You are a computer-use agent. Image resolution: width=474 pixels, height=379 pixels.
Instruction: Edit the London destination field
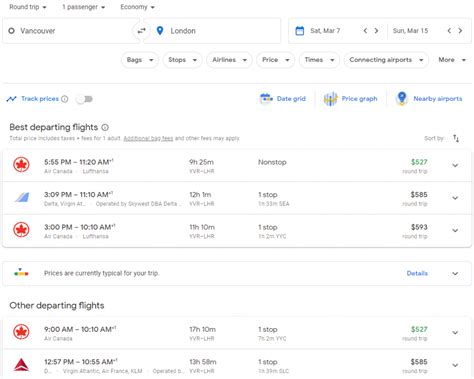(x=212, y=31)
